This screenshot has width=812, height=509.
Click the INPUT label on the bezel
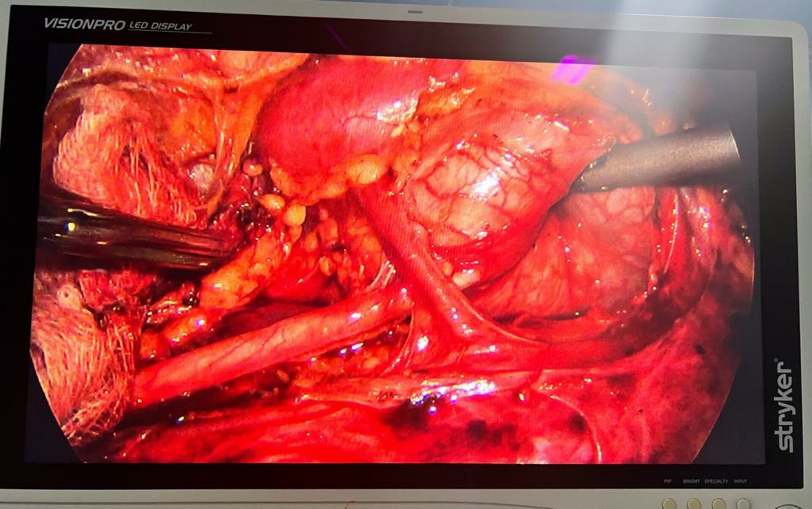(741, 481)
